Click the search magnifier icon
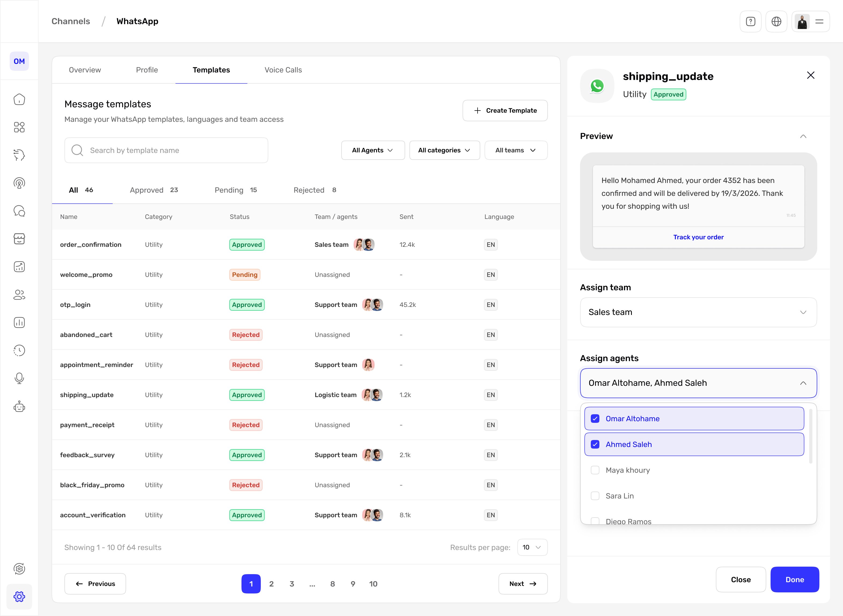This screenshot has height=616, width=843. tap(77, 150)
